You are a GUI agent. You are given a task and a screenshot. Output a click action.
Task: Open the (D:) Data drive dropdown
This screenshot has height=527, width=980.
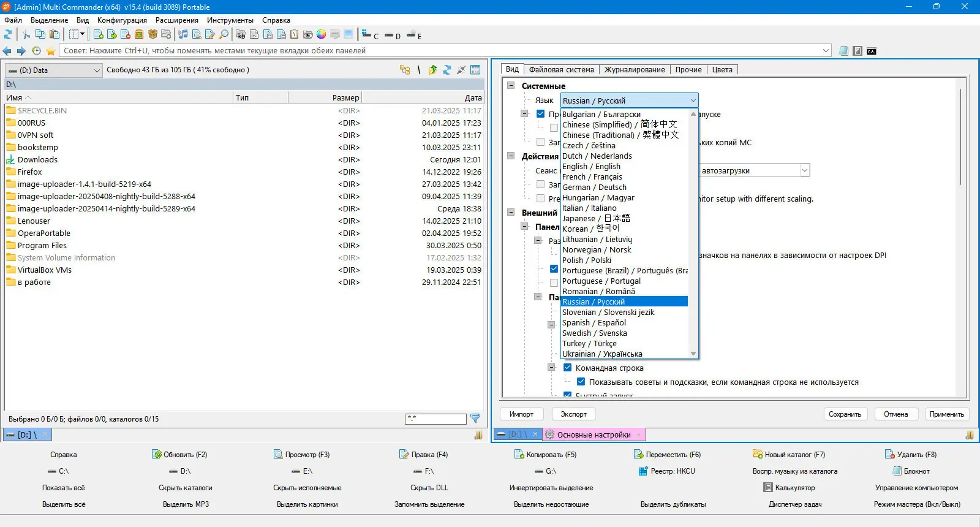pos(53,70)
